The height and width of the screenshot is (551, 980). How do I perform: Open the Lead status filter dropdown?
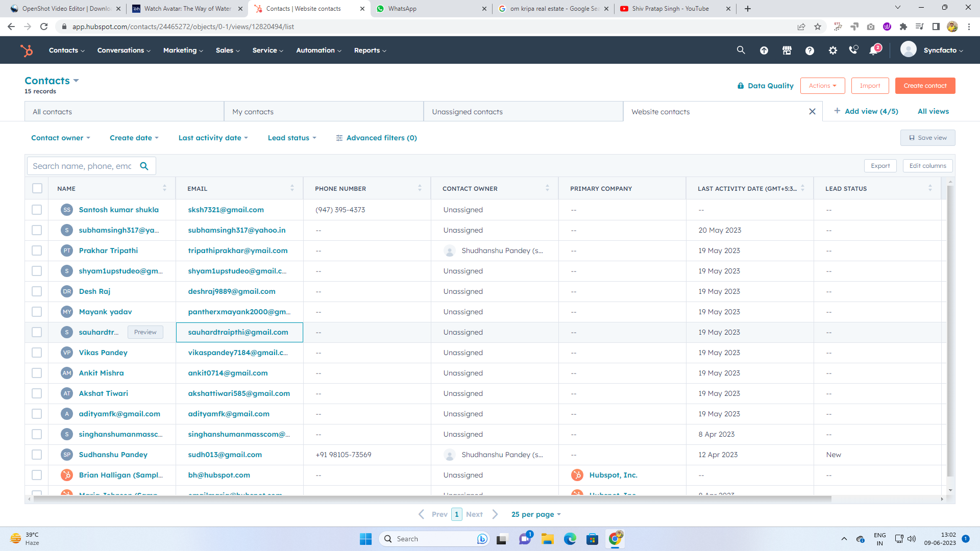point(292,138)
